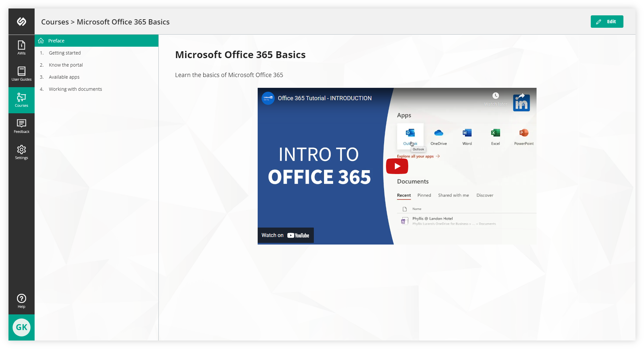Viewport: 644px width, 349px height.
Task: Click the text Learn the basics of Microsoft Office 365
Action: pyautogui.click(x=229, y=75)
